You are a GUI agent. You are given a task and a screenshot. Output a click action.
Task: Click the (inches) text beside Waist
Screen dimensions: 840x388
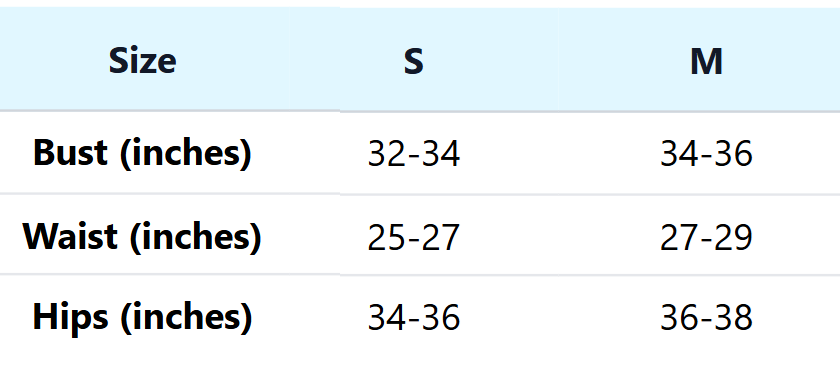tap(196, 237)
